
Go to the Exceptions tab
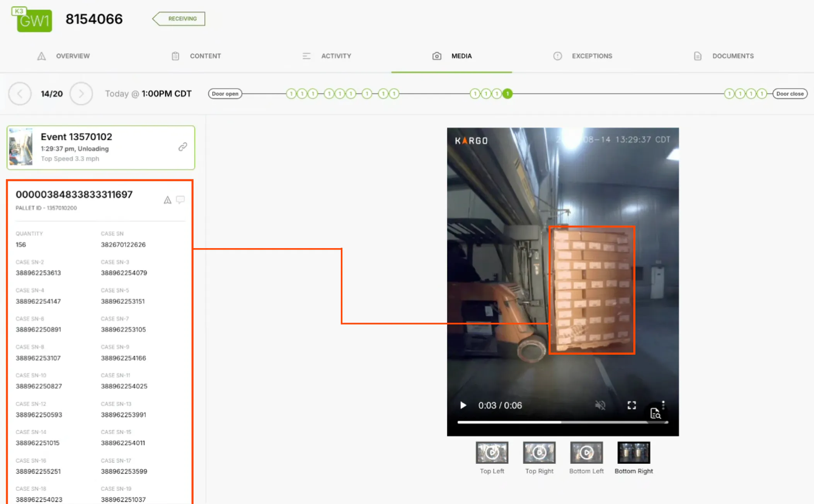click(582, 56)
